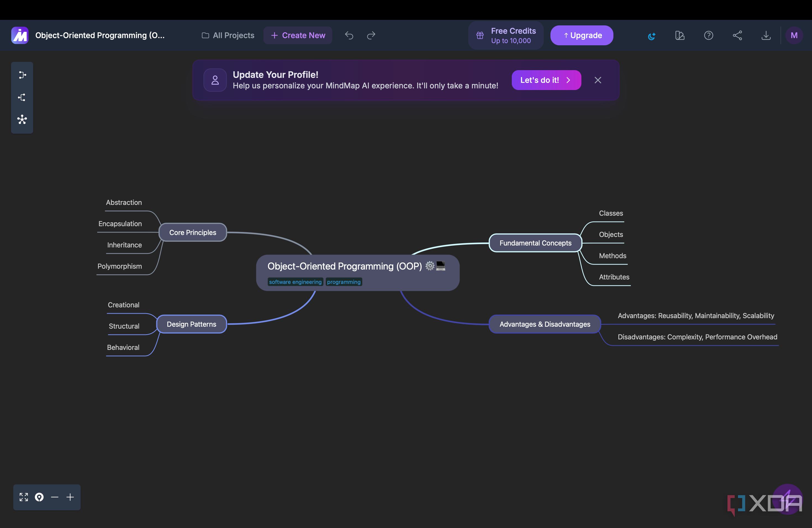Viewport: 812px width, 528px height.
Task: Select the Disadvantages: Complexity, Performance Overhead node
Action: pos(697,337)
